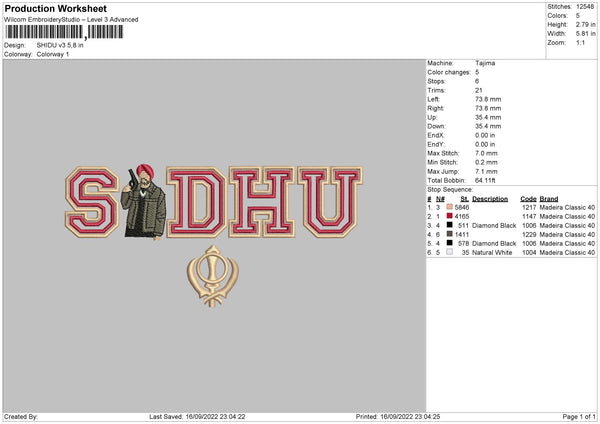Click the Max Jump value 7.1 mm
The height and width of the screenshot is (424, 600).
[x=486, y=171]
